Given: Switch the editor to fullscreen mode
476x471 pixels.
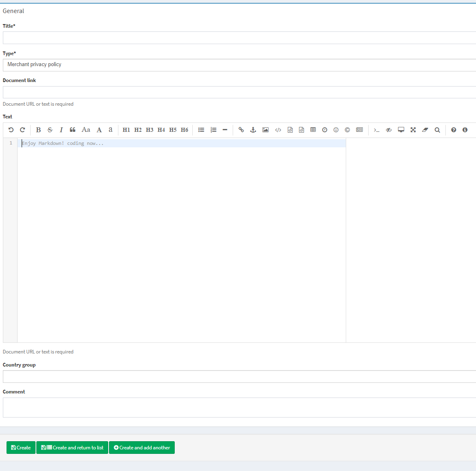Looking at the screenshot, I should pos(413,130).
